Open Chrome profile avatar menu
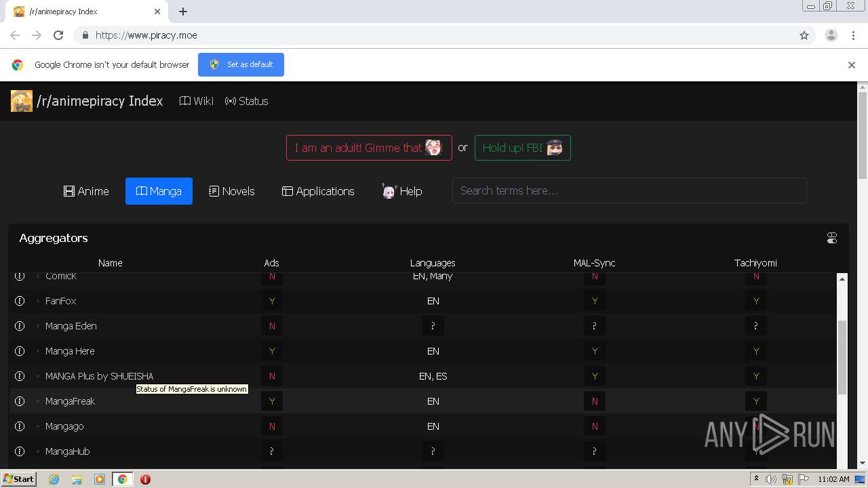Viewport: 868px width, 488px height. tap(831, 35)
